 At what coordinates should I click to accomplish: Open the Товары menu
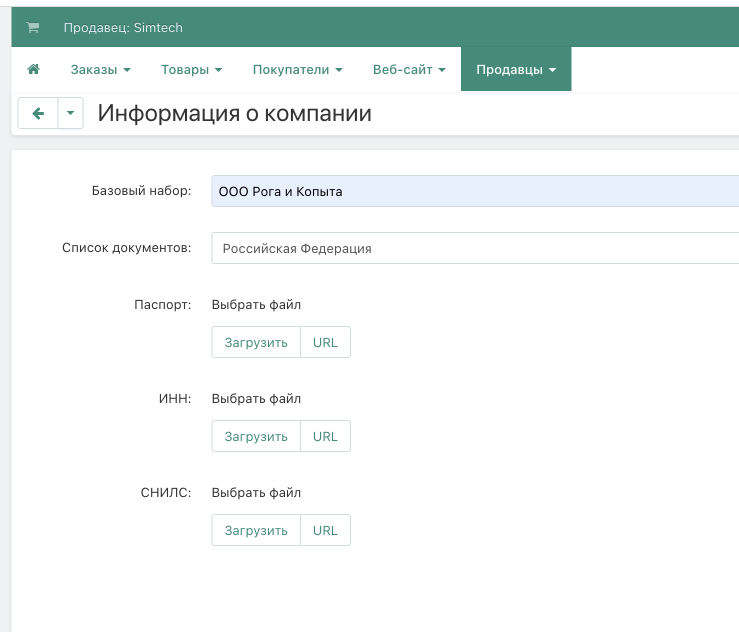click(191, 70)
